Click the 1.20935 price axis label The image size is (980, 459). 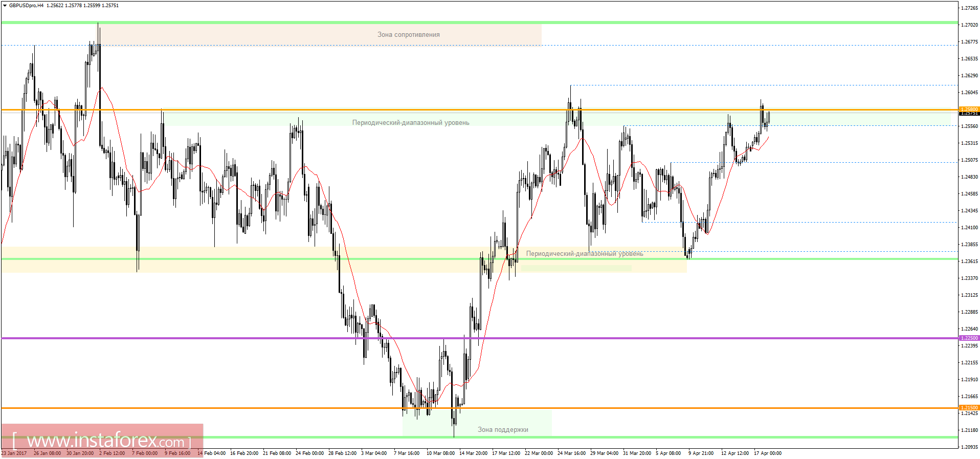[969, 447]
